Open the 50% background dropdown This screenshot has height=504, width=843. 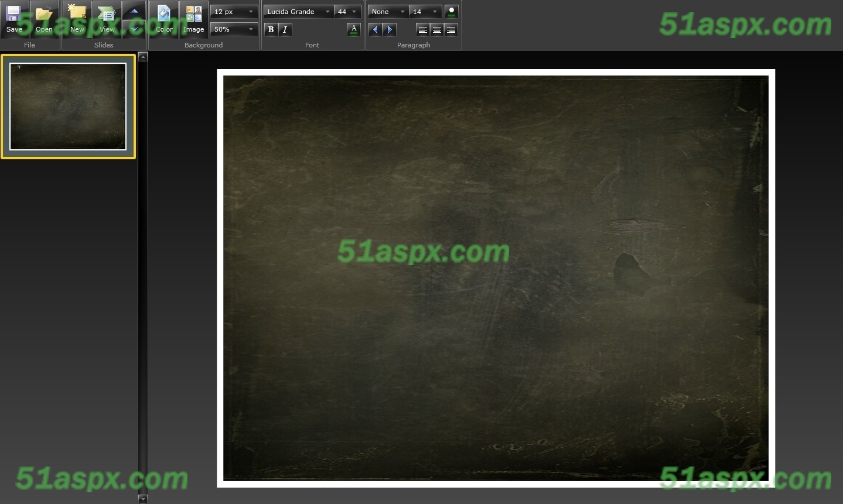pyautogui.click(x=234, y=29)
